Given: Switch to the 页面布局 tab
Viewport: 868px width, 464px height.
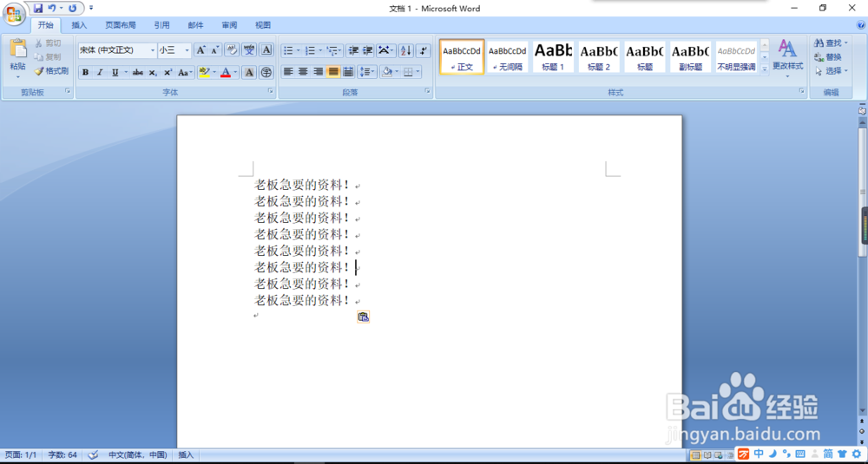Looking at the screenshot, I should point(121,25).
